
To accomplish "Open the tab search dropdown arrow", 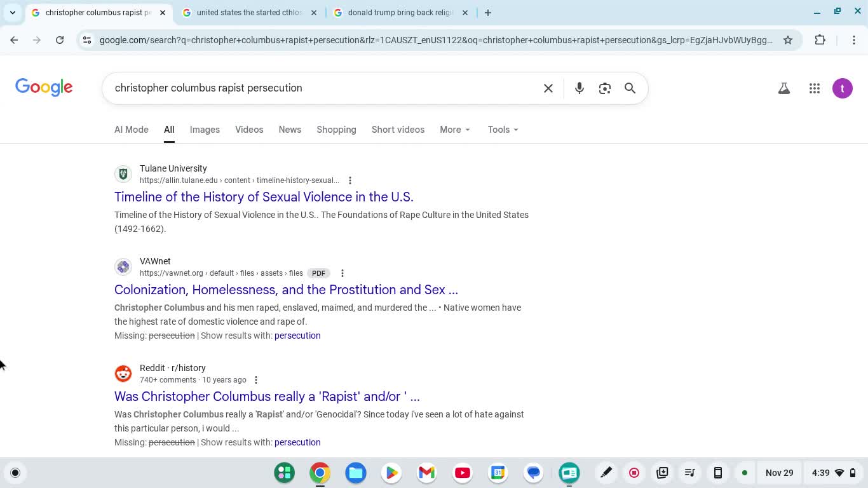I will (x=13, y=13).
